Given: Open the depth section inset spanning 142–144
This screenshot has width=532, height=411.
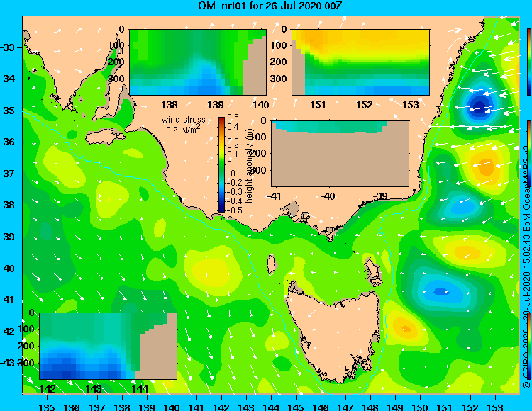Looking at the screenshot, I should (109, 346).
